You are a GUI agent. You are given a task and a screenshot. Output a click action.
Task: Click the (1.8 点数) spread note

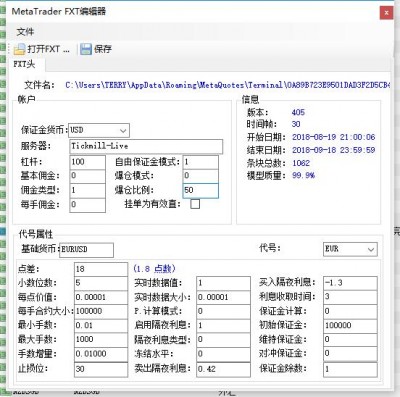point(154,269)
